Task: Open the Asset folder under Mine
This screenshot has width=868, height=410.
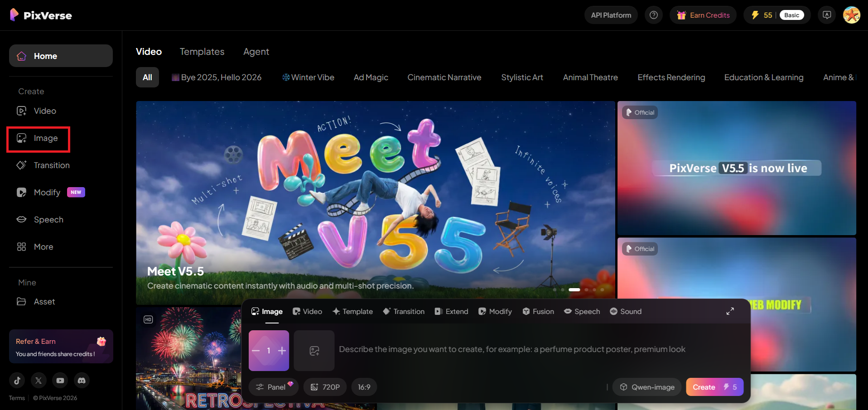Action: [44, 301]
